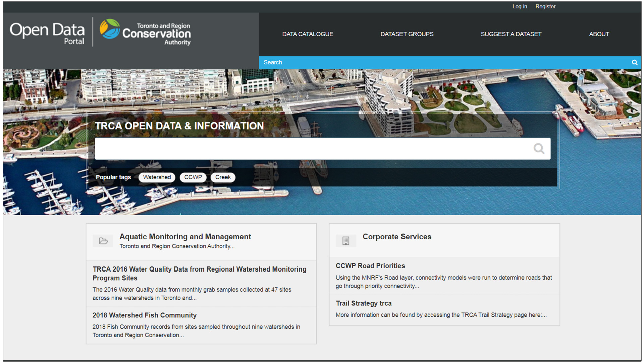Click the folder icon beside Aquatic Monitoring and Management
This screenshot has height=363, width=644.
(x=103, y=241)
